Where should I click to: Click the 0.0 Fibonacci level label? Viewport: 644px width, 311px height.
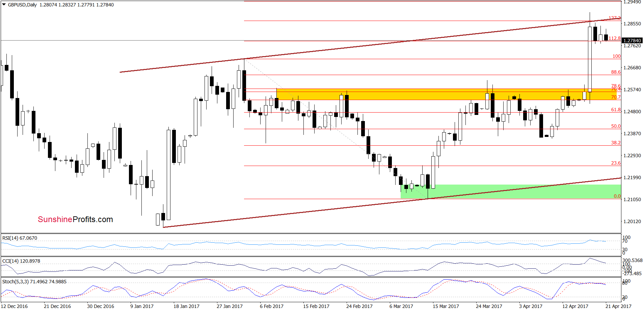tap(617, 196)
